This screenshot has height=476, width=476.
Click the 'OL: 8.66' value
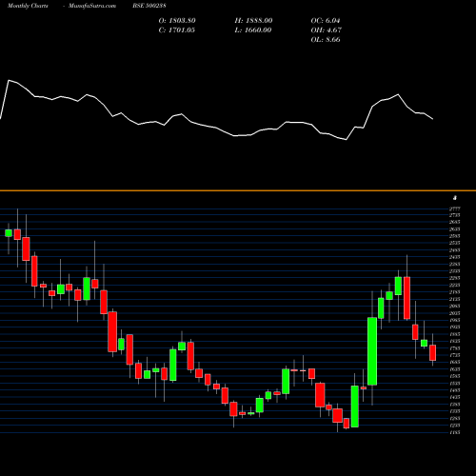point(326,40)
